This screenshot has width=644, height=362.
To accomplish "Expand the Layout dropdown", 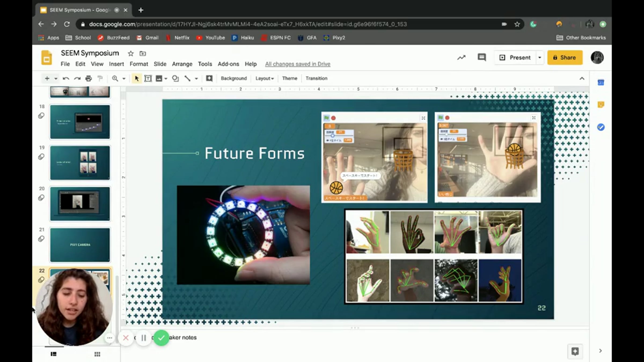I will (x=264, y=78).
